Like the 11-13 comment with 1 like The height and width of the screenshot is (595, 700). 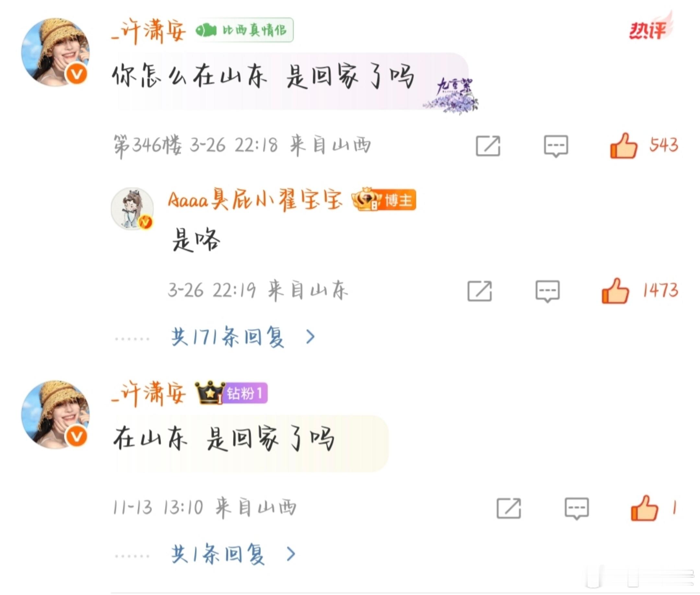tap(644, 508)
